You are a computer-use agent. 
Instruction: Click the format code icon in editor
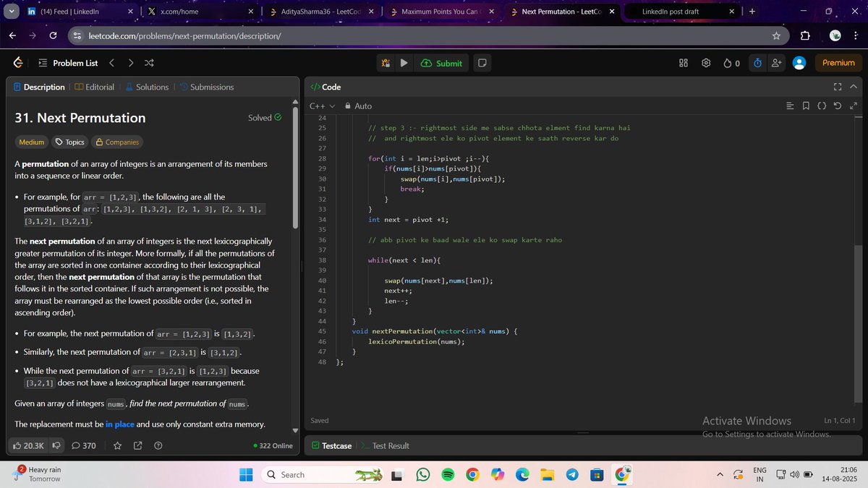pos(791,106)
